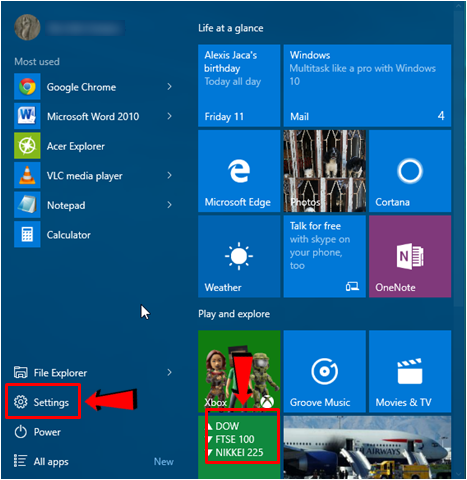Expand Notepad jump list arrow

click(169, 205)
